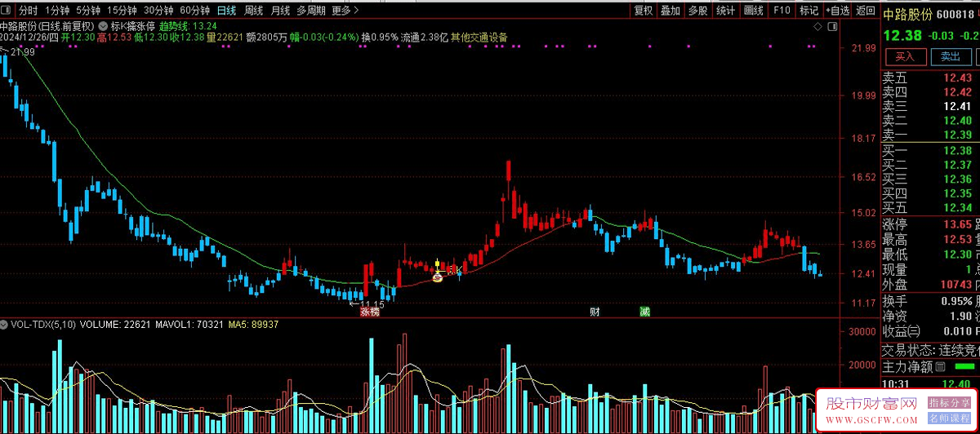Screen dimensions: 980x434
Task: Click the 叠加 overlay button
Action: click(x=670, y=11)
